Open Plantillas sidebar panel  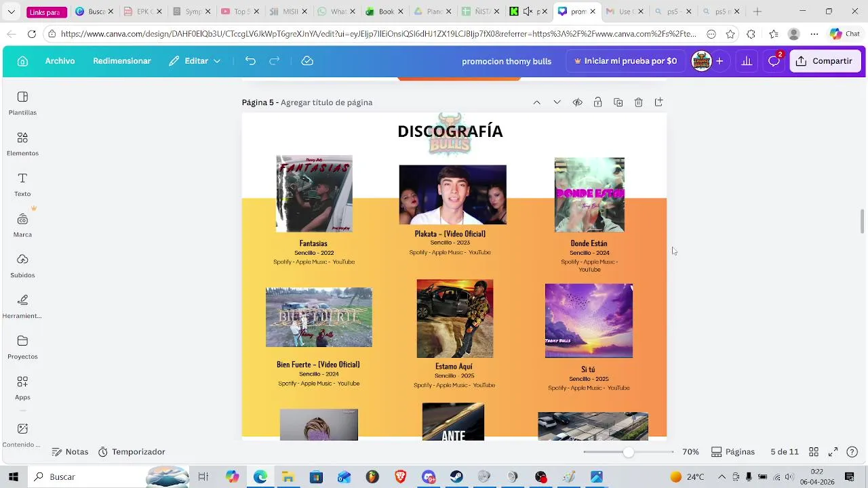click(22, 104)
